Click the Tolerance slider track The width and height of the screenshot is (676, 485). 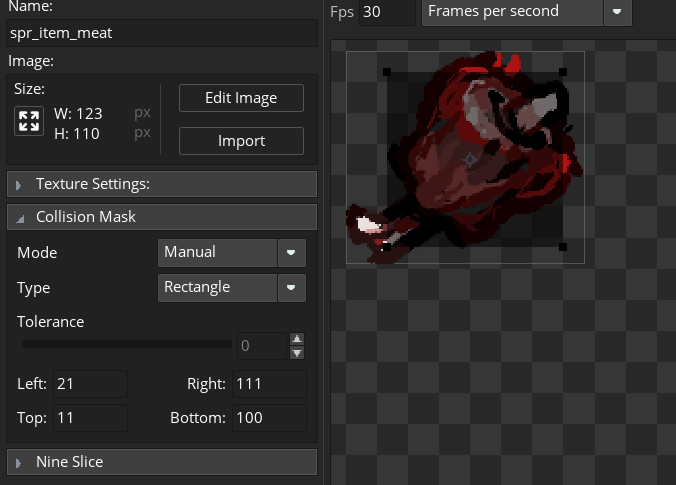(125, 345)
